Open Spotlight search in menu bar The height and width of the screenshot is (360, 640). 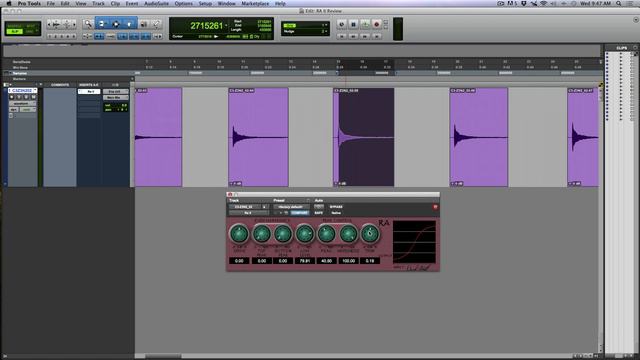tap(619, 3)
